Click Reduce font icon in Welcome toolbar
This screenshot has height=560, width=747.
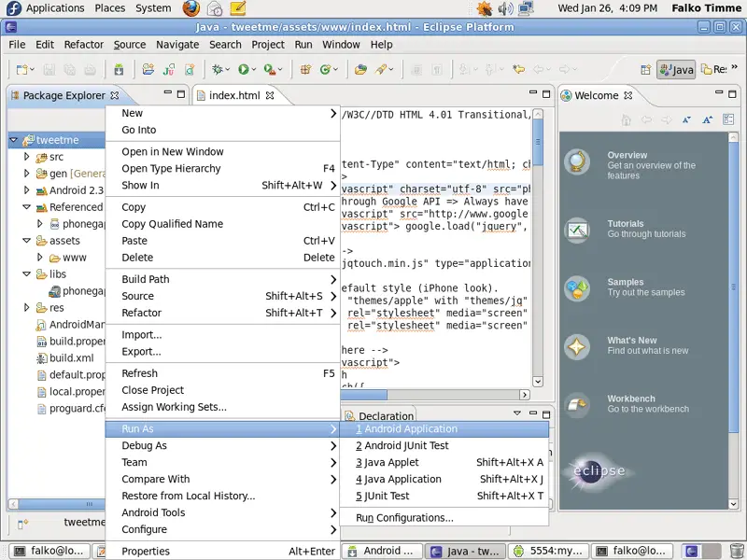(x=686, y=119)
